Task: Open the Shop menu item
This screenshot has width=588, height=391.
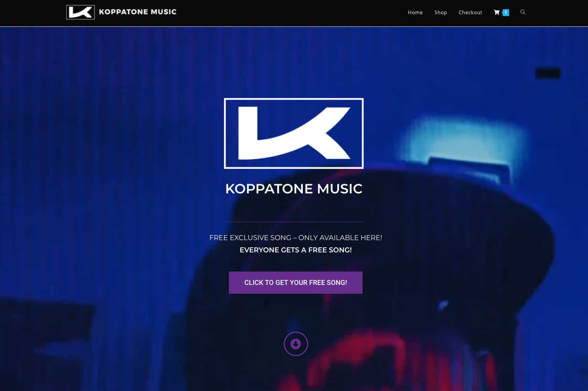Action: 441,13
